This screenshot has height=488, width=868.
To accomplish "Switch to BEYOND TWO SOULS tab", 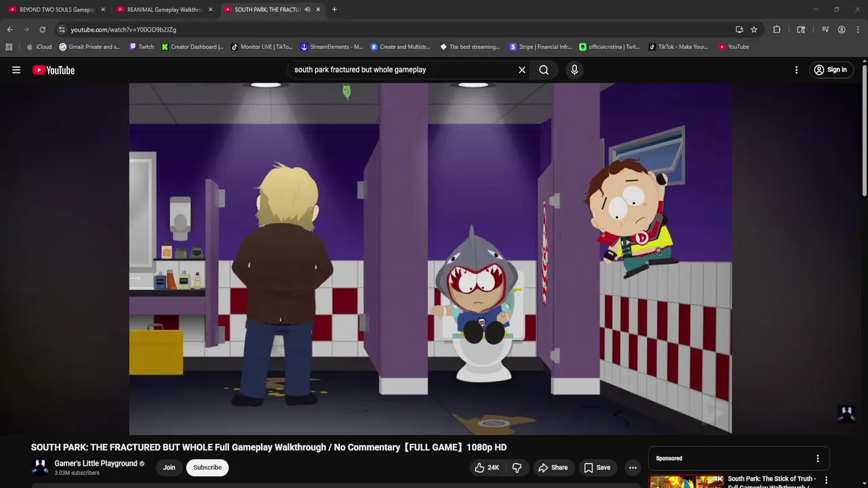I will coord(57,9).
